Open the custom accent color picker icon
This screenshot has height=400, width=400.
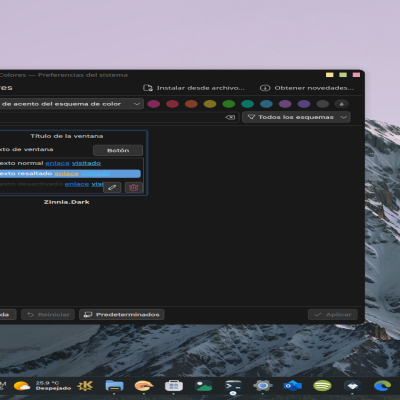click(x=341, y=104)
